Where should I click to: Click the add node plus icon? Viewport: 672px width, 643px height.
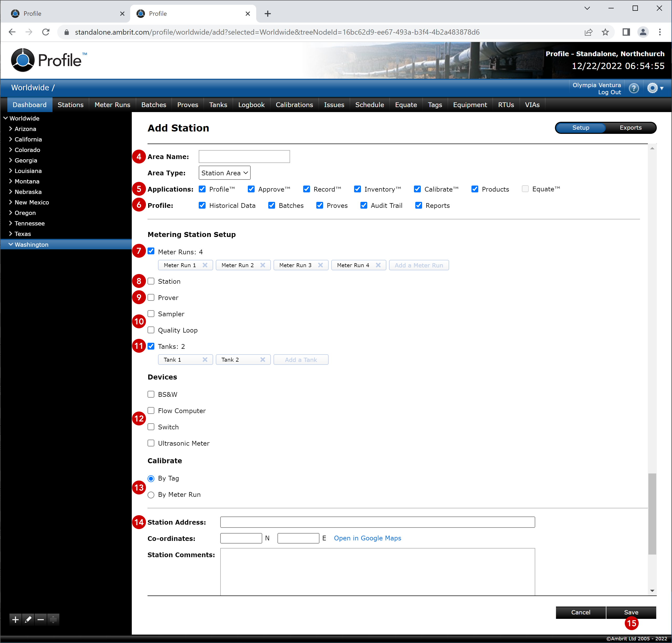(15, 619)
